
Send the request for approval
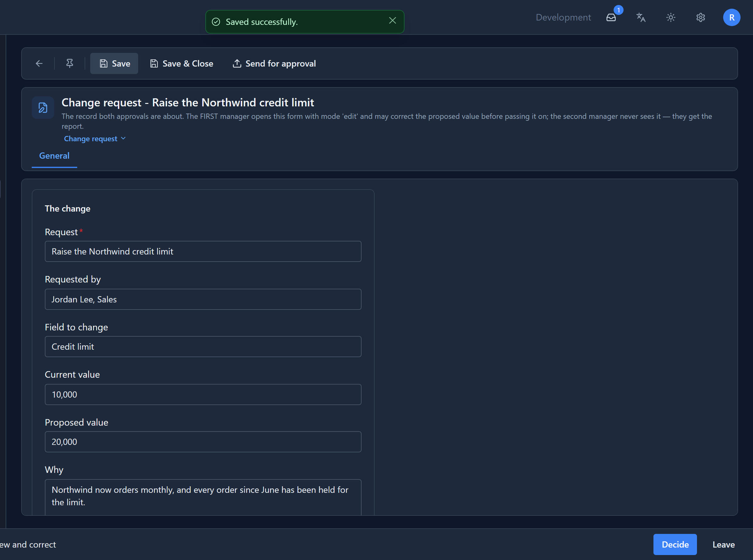(274, 63)
